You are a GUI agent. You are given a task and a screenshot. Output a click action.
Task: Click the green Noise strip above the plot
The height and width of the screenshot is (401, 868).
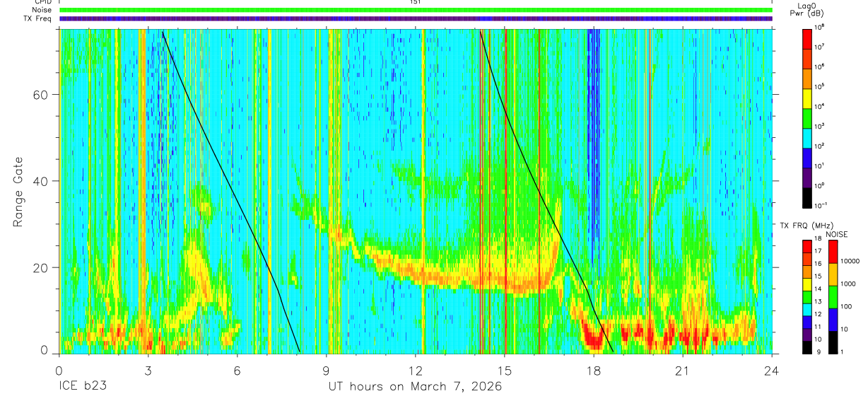(416, 10)
